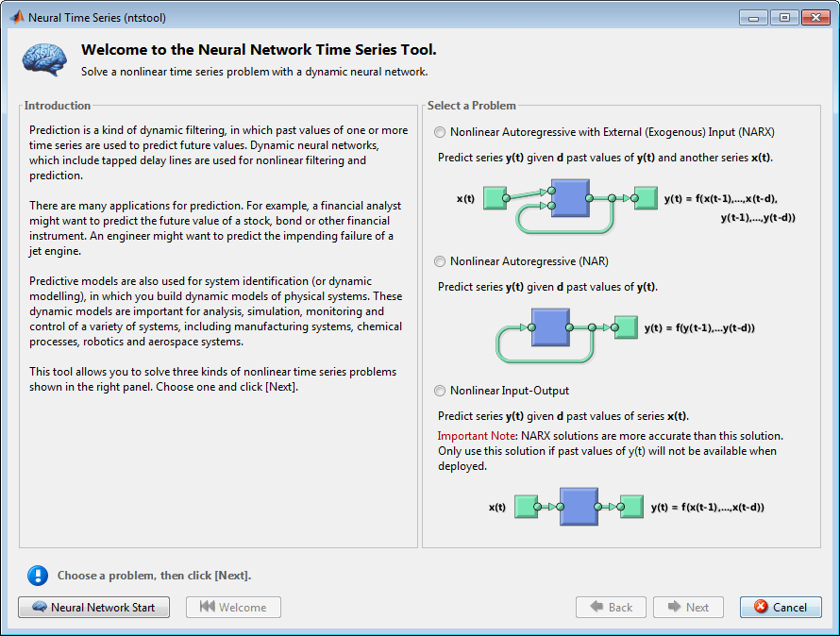
Task: Click the Input-Output diagram green input box
Action: pos(526,507)
